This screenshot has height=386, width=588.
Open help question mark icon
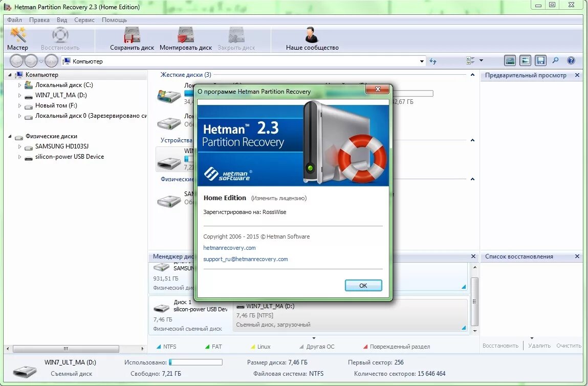click(571, 60)
